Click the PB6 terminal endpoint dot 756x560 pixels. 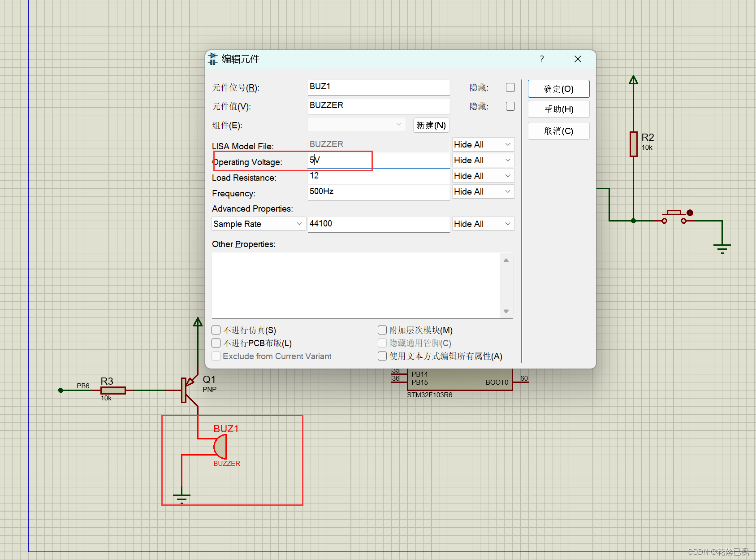pos(61,390)
